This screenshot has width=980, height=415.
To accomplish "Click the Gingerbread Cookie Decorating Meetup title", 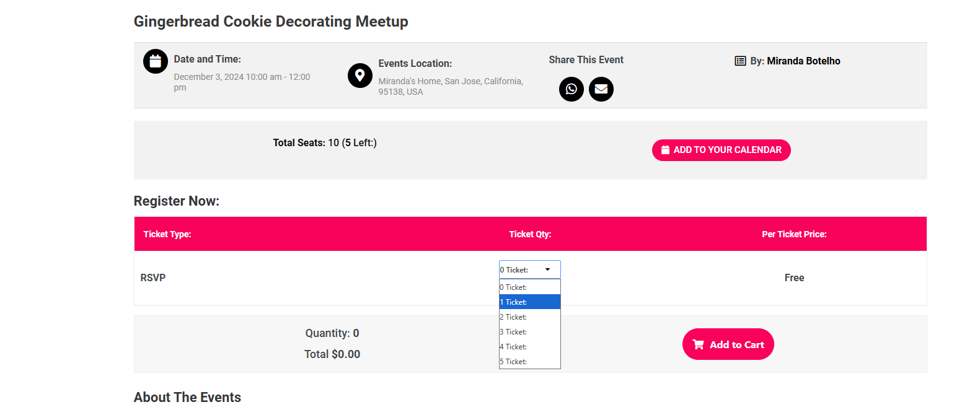I will pyautogui.click(x=271, y=21).
